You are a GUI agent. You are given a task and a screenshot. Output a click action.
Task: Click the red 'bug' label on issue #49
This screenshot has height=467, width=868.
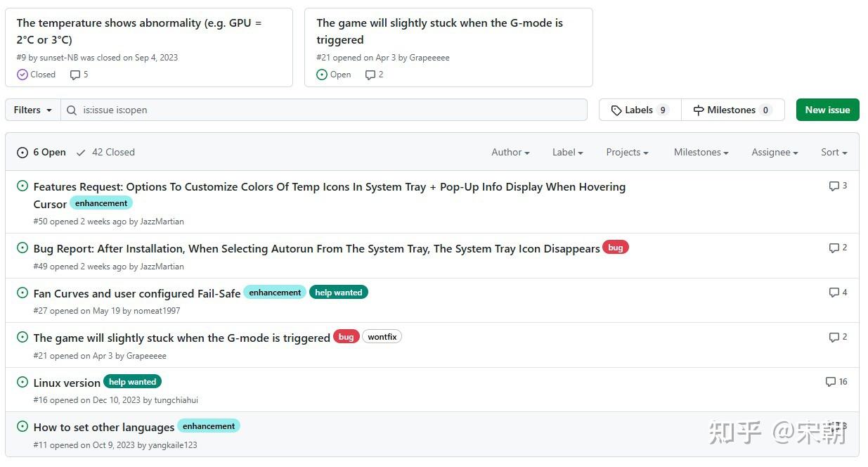tap(615, 248)
